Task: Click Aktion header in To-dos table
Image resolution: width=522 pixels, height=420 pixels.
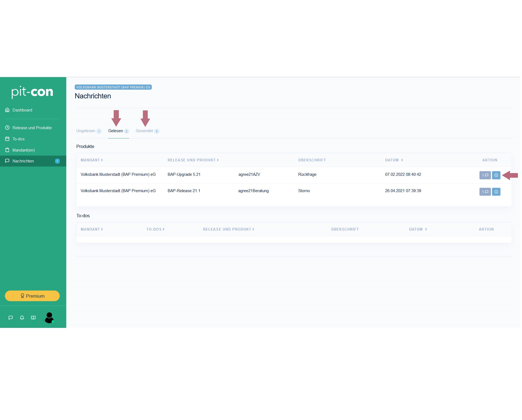Action: (x=486, y=229)
